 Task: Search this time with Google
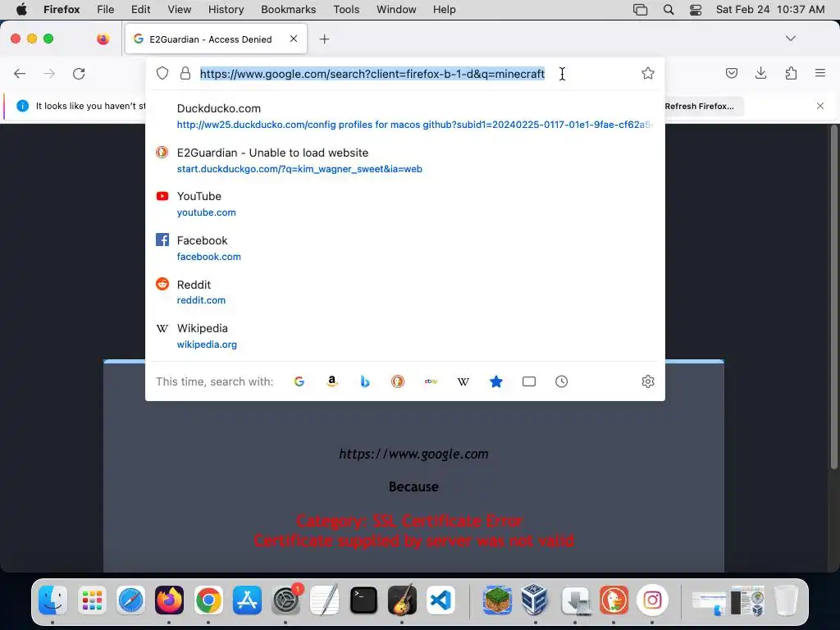coord(299,381)
